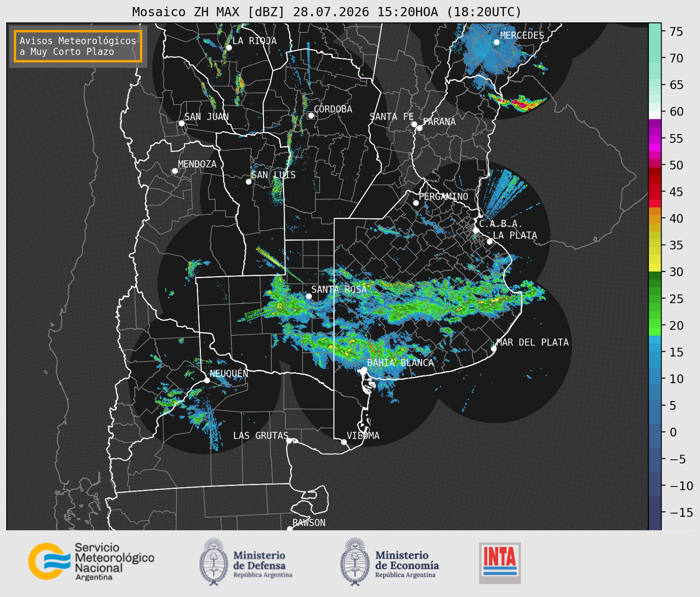Select the MENDOZA city marker
Screen dimensions: 700x597
click(x=175, y=171)
